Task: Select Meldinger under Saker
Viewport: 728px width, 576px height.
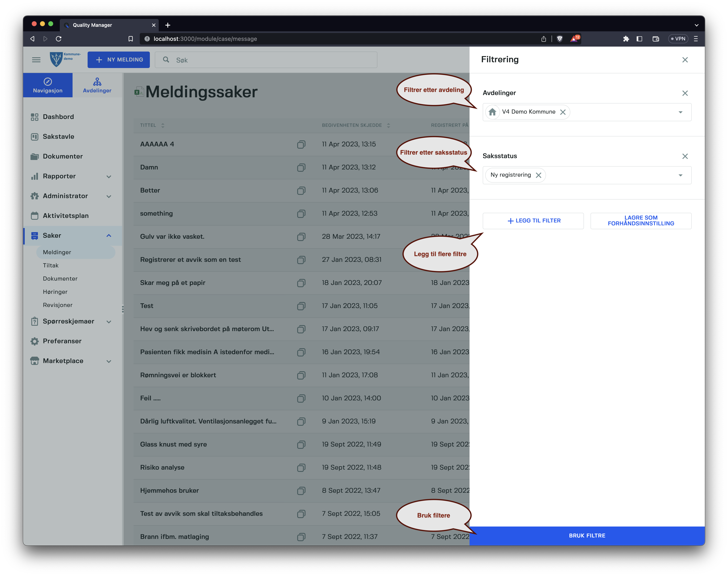Action: 75,252
